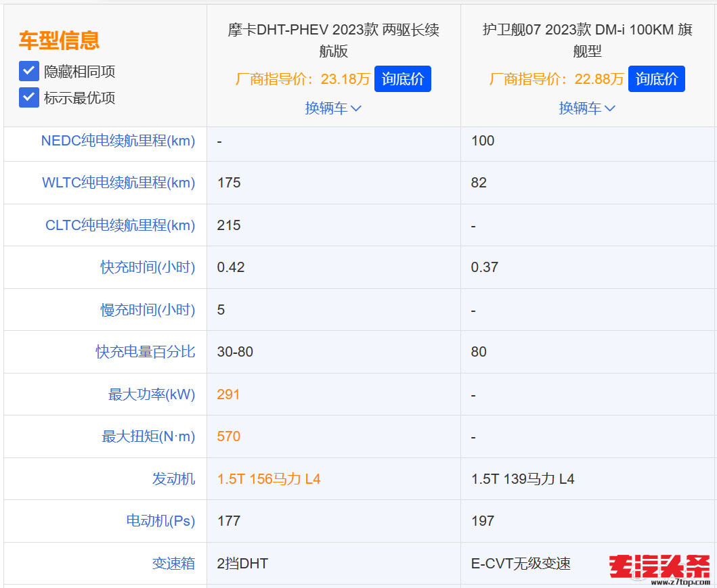Click the WLTC纯电续航里程(km) label

click(x=118, y=183)
